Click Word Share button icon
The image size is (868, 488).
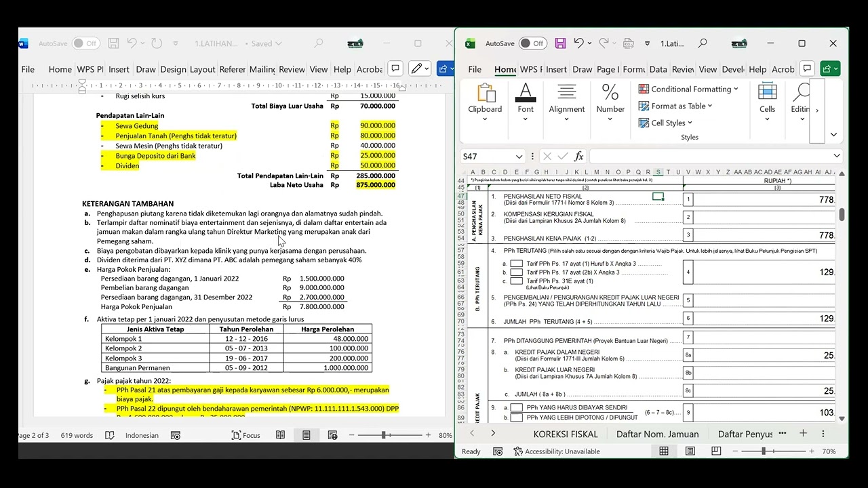tap(446, 68)
